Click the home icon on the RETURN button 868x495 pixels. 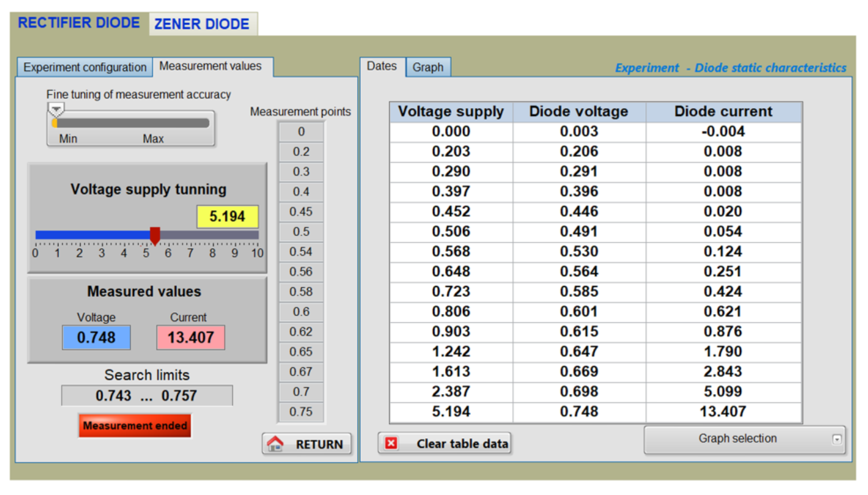pos(275,444)
